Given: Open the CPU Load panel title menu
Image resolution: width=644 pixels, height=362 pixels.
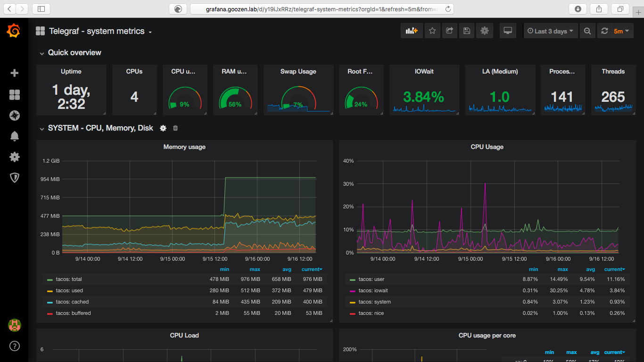Looking at the screenshot, I should (x=184, y=336).
